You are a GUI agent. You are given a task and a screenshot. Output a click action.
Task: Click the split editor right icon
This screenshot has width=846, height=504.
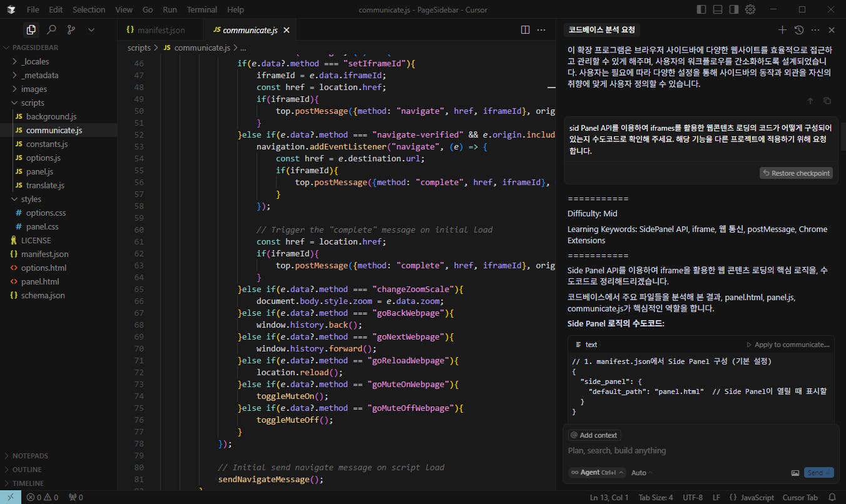tap(526, 29)
